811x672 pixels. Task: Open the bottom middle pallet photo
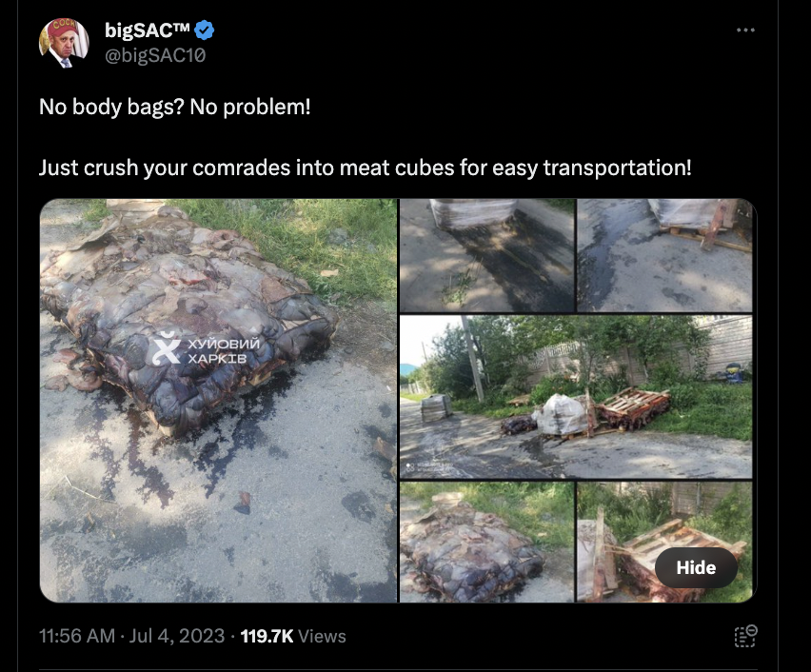[x=486, y=543]
